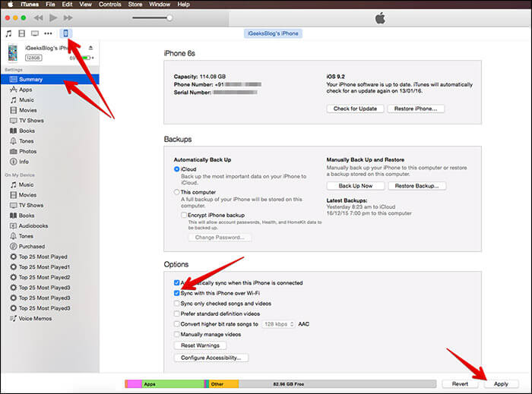Click the Configure Accessibility button
The width and height of the screenshot is (532, 394).
tap(211, 358)
